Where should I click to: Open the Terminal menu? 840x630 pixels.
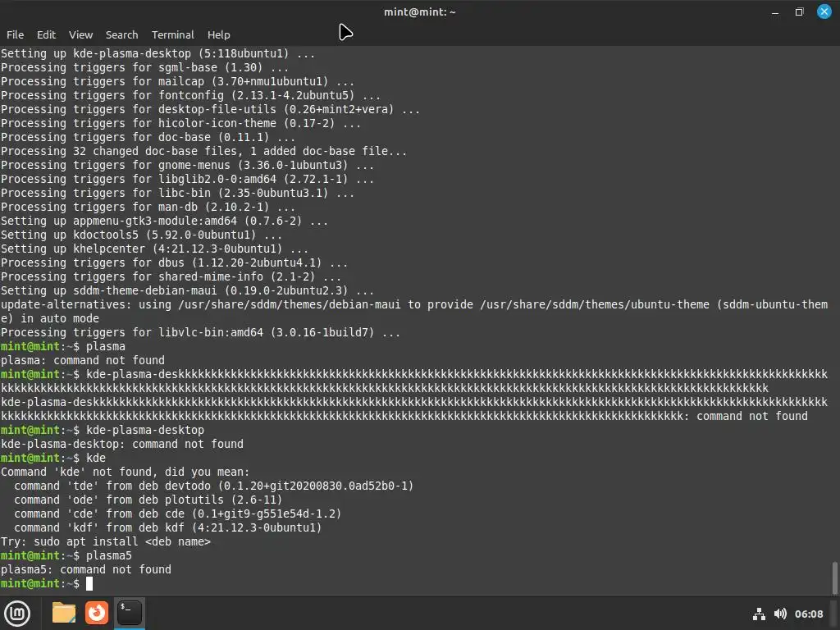(172, 34)
